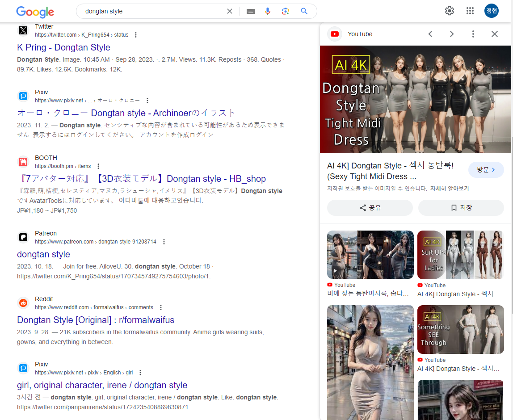Open the Suit UP for Ladies thumbnail

[460, 255]
